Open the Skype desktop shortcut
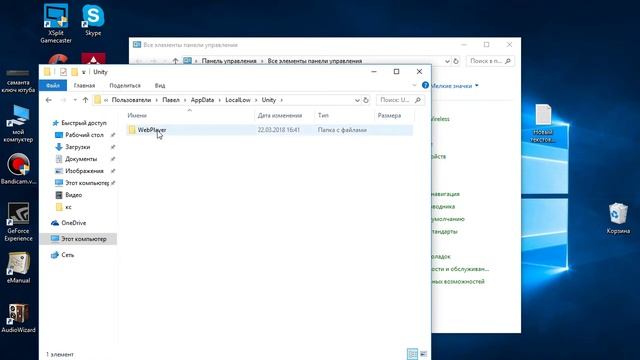640x360 pixels. click(93, 20)
